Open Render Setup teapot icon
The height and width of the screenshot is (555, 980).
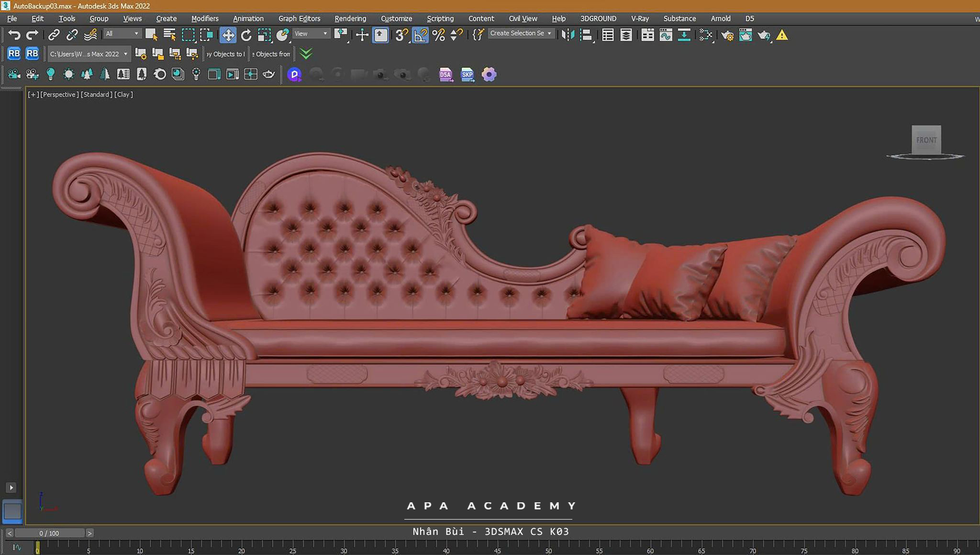(x=727, y=35)
